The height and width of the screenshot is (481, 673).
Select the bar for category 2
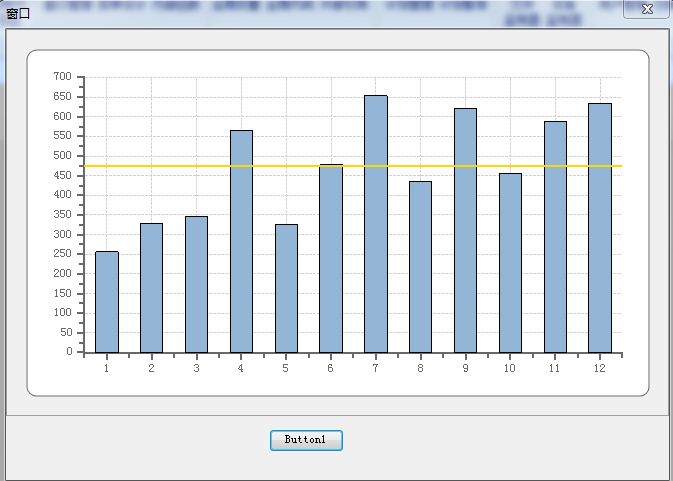click(152, 288)
